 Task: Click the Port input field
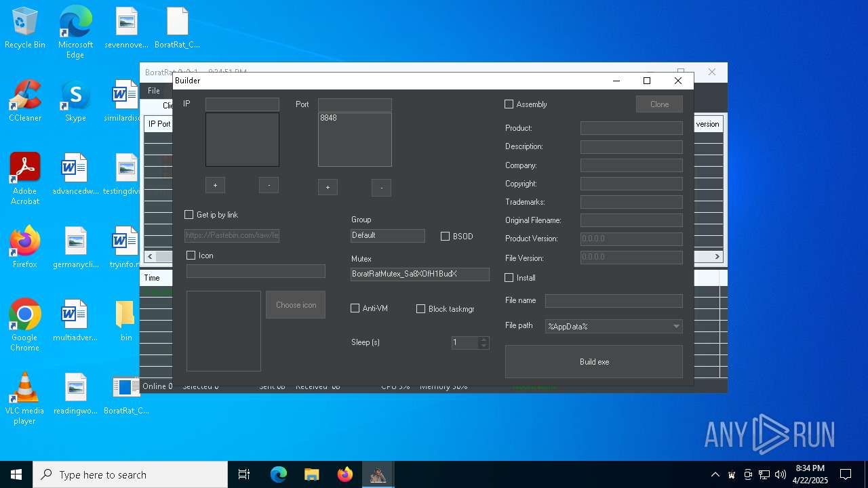355,104
